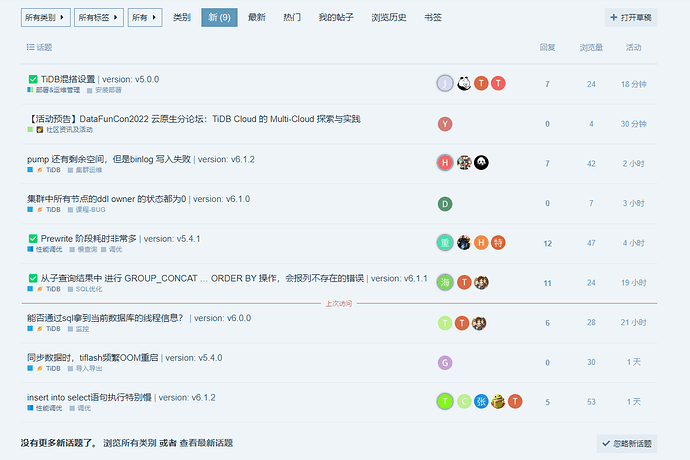Open the 部署&运维管理 category badge
The height and width of the screenshot is (460, 690).
point(54,90)
